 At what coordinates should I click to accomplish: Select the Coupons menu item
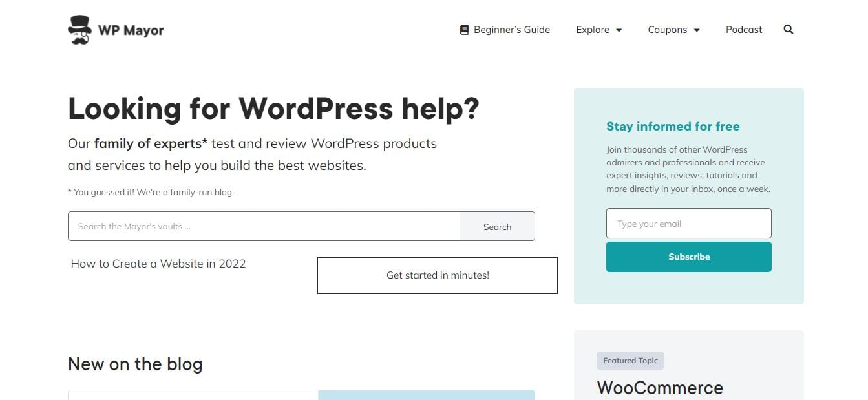667,30
